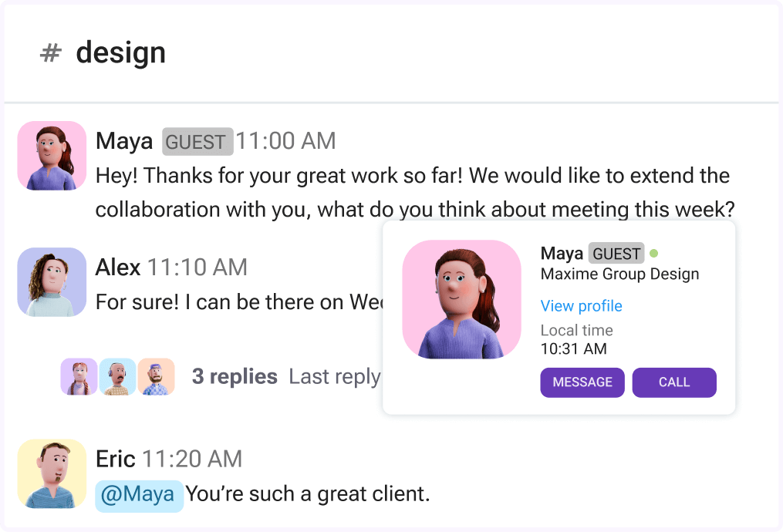This screenshot has height=532, width=783.
Task: Click the Maxime Group Design company name
Action: [619, 274]
